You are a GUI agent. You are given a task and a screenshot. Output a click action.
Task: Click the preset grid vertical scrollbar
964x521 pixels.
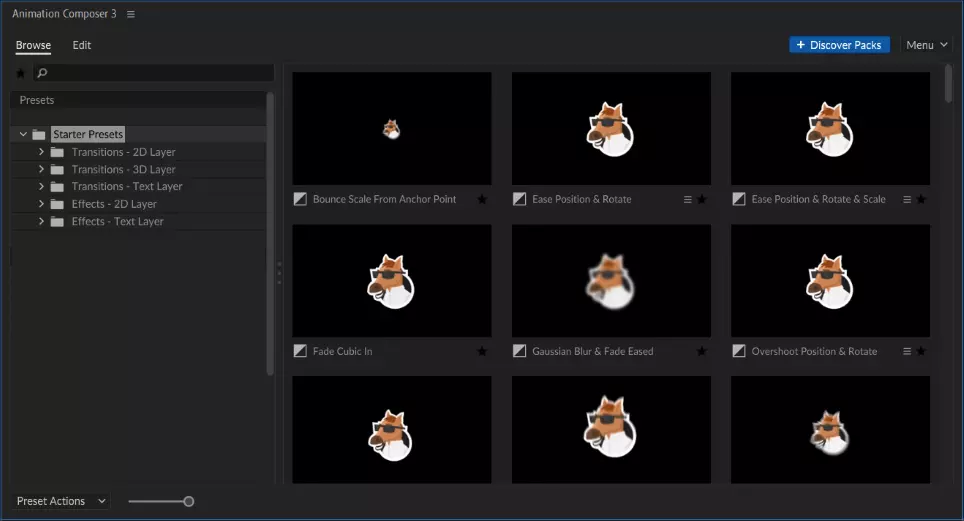(x=948, y=83)
